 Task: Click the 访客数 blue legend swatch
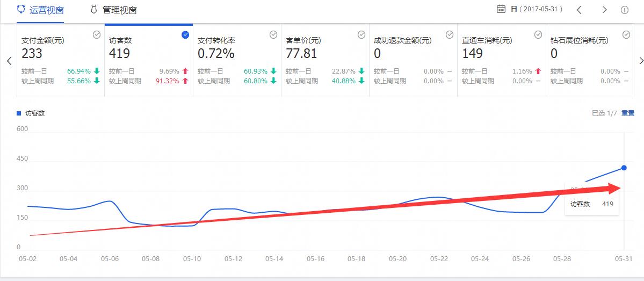tap(19, 113)
